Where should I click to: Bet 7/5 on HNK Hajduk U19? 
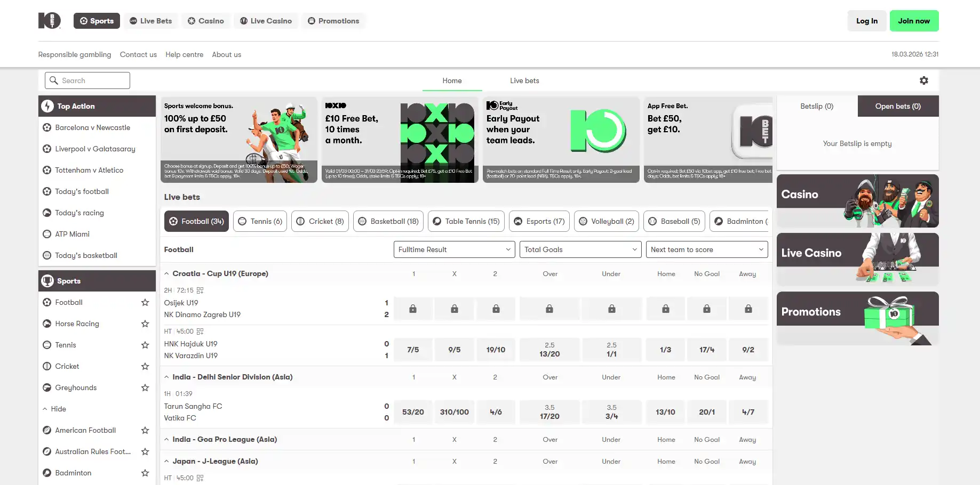(x=413, y=350)
